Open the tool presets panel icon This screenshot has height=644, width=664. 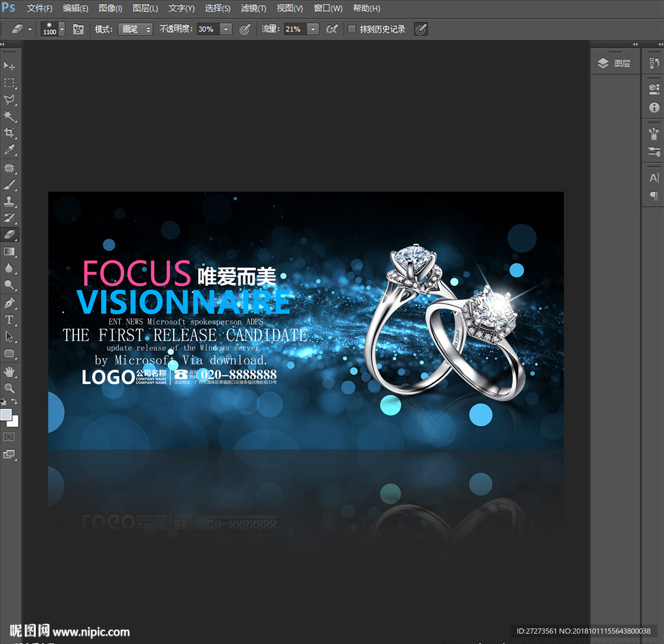(x=654, y=134)
